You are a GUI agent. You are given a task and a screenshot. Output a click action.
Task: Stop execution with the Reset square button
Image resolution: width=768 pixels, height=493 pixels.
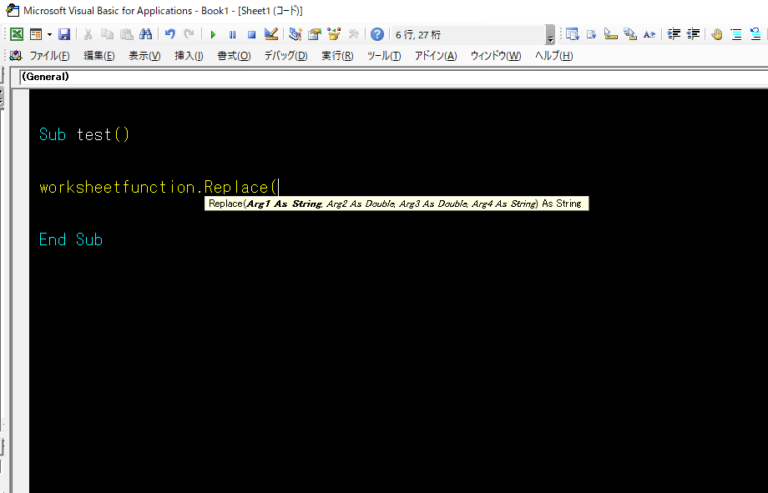tap(251, 34)
